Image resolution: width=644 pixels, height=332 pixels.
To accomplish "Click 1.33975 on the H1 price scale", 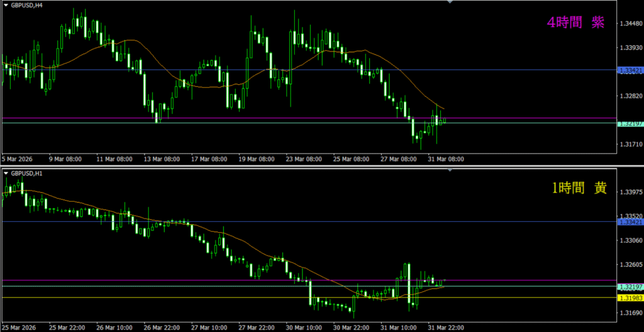I will click(630, 192).
